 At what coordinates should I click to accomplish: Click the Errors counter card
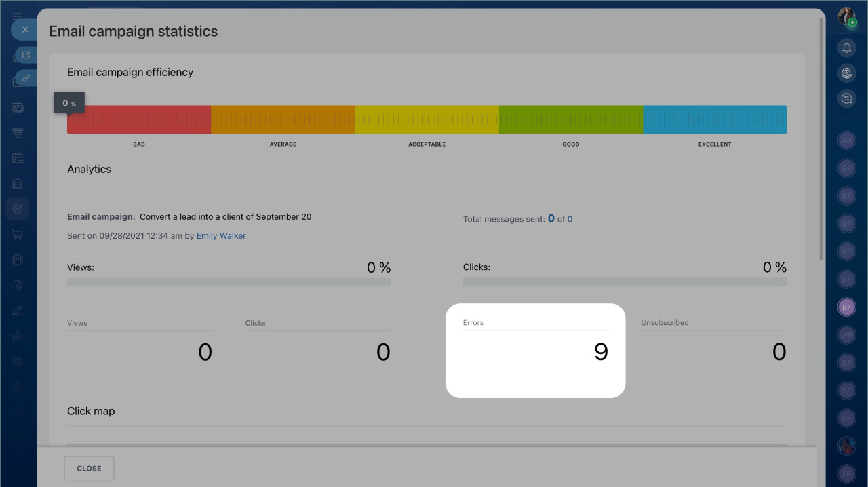coord(535,350)
